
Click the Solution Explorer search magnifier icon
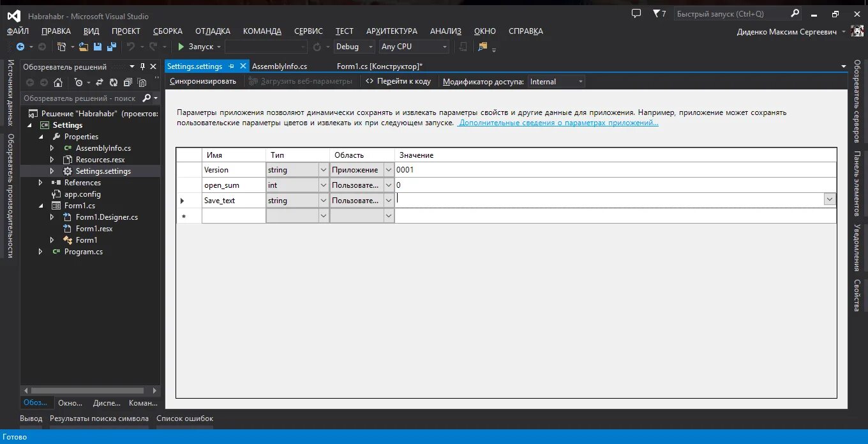[x=147, y=98]
